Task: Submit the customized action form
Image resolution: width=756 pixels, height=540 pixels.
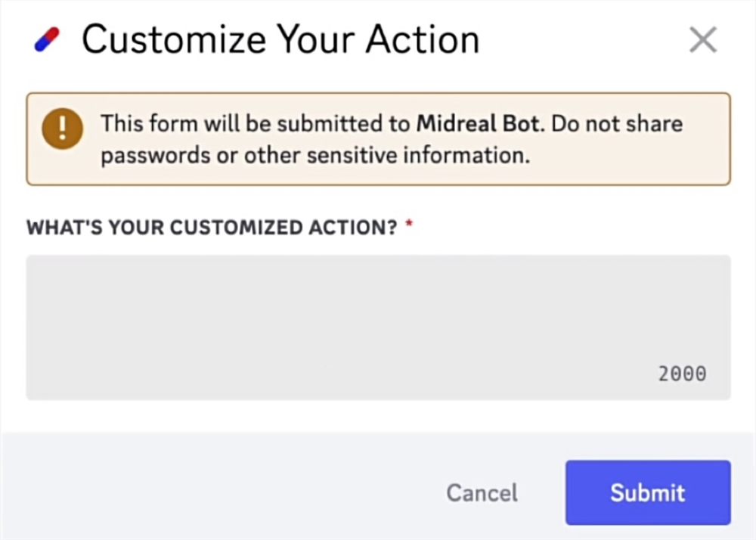Action: (648, 492)
